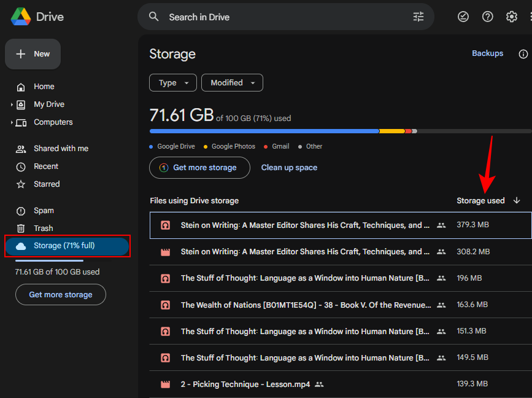This screenshot has height=398, width=532.
Task: Open the Backups link
Action: coord(487,53)
